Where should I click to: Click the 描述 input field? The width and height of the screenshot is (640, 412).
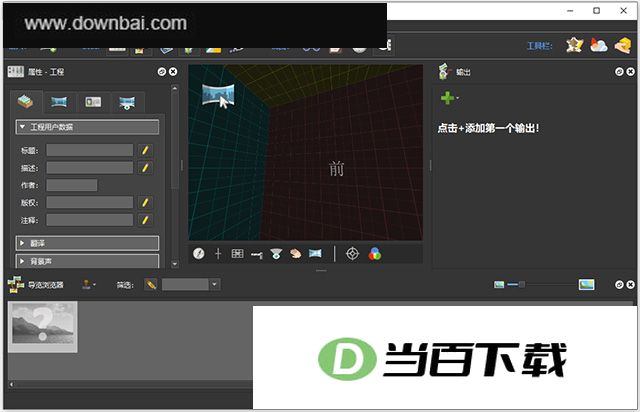click(89, 168)
